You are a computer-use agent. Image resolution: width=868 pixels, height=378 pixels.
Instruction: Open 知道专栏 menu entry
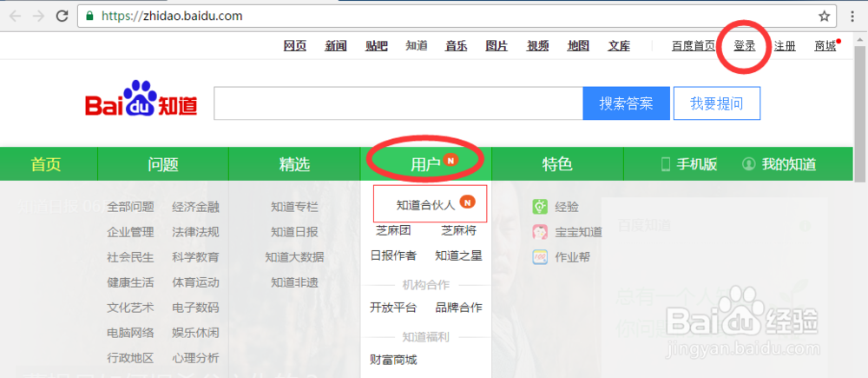click(x=294, y=208)
